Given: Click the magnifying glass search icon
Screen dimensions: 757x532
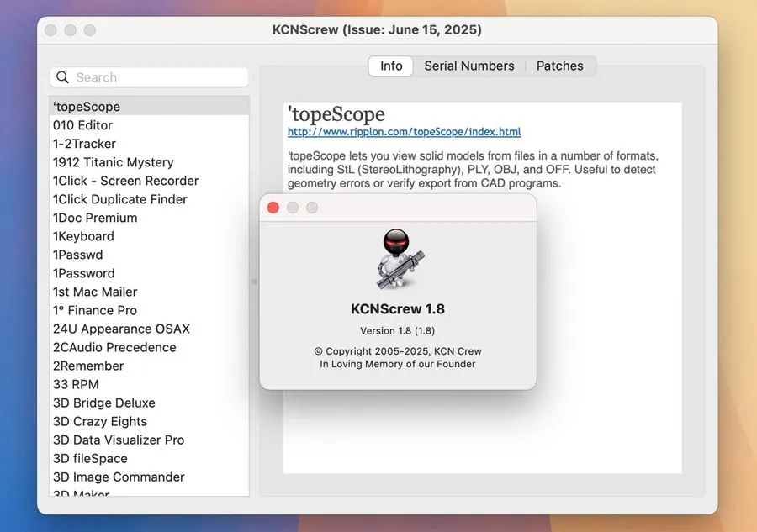Looking at the screenshot, I should (x=62, y=77).
